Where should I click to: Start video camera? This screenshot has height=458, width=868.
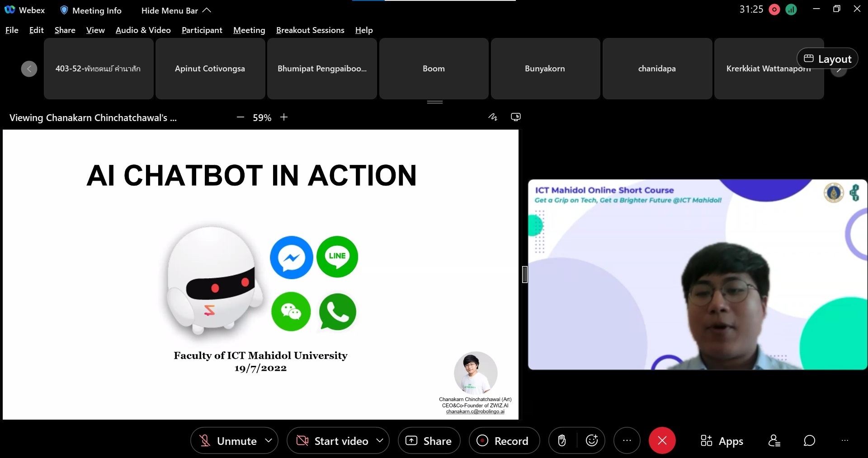[333, 440]
